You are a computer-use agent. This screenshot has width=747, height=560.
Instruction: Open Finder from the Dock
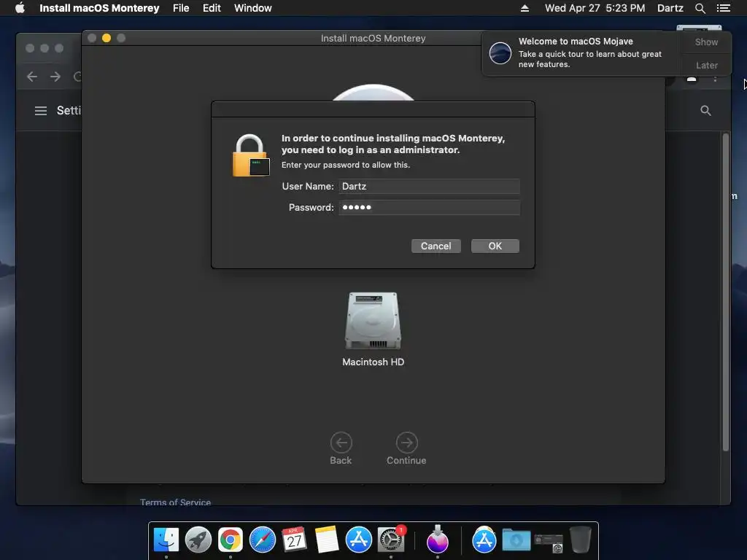coord(166,540)
